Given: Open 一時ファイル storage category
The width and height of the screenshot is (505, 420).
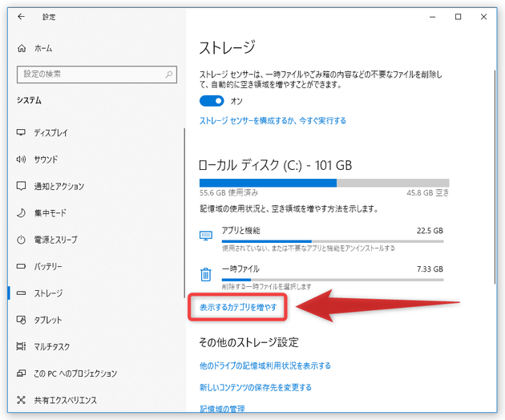Looking at the screenshot, I should click(x=321, y=277).
